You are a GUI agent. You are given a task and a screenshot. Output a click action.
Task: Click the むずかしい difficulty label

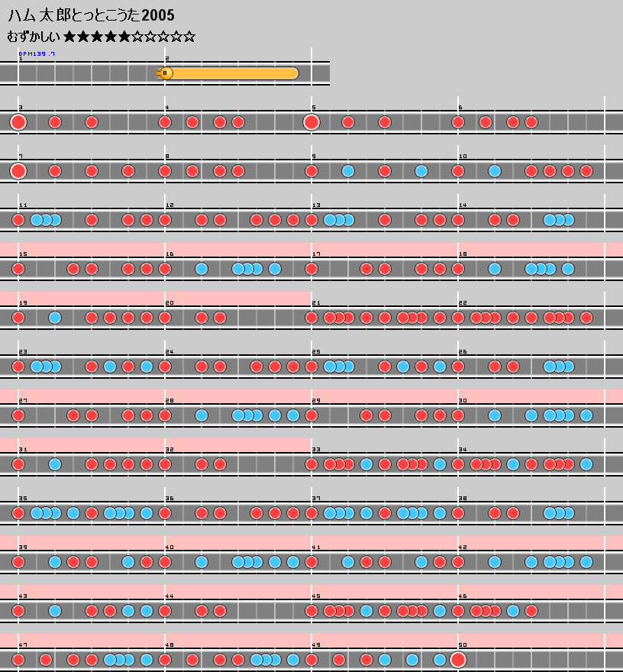tap(33, 37)
